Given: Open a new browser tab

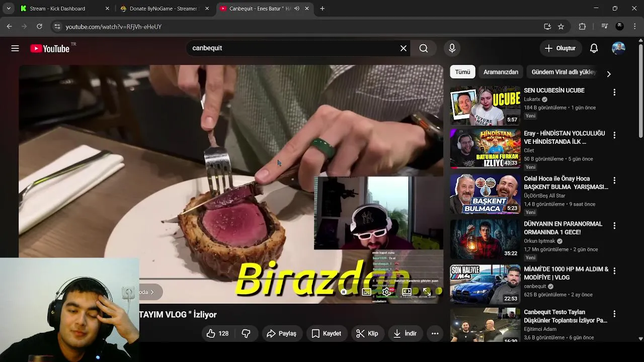Looking at the screenshot, I should click(322, 9).
